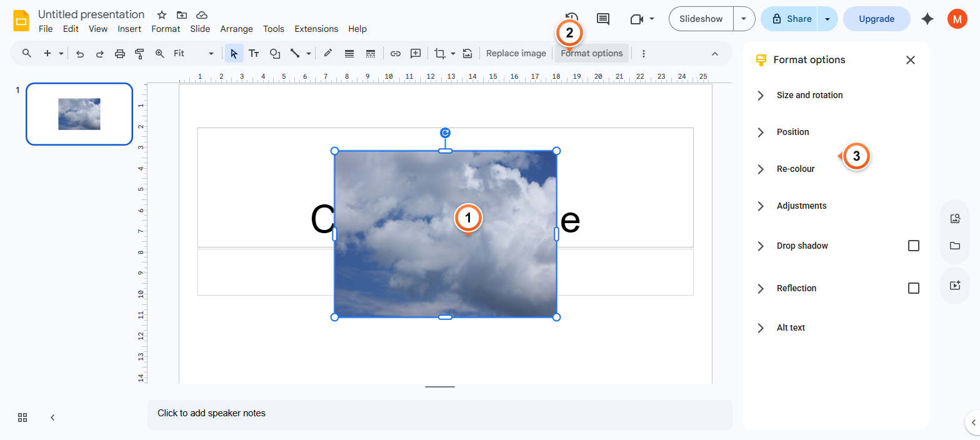Viewport: 980px width, 440px height.
Task: Star the Untitled presentation
Action: 162,15
